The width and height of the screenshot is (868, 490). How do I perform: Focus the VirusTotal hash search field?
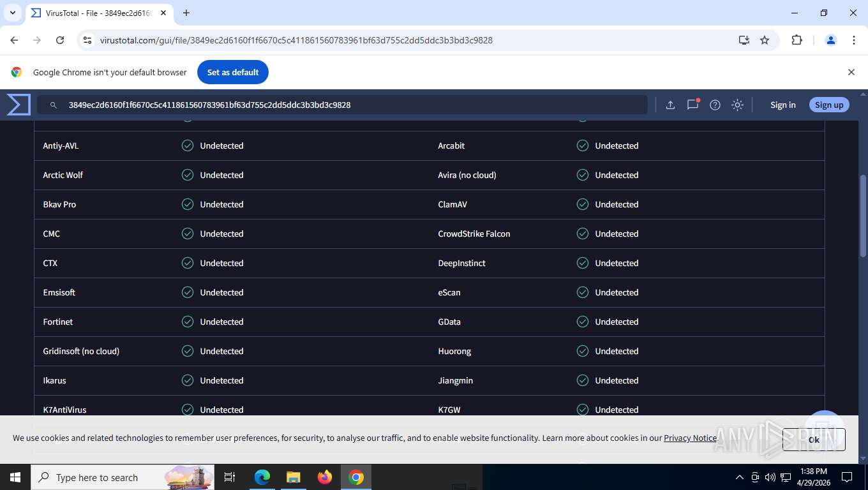click(342, 105)
